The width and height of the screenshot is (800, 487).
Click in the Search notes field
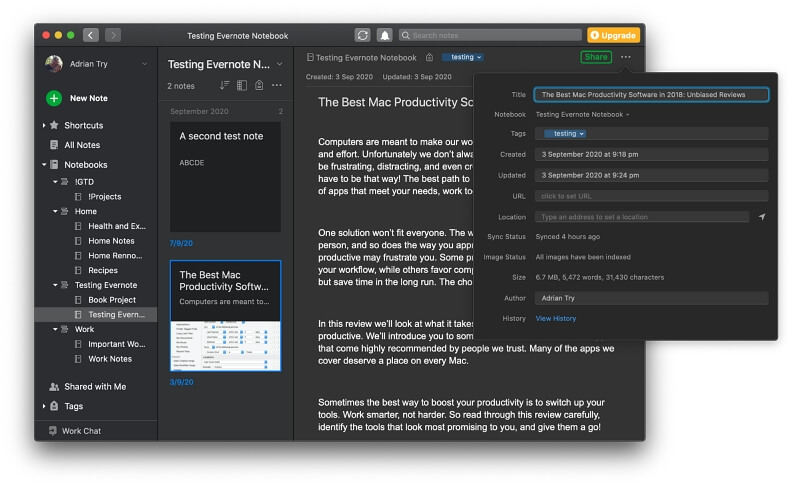point(490,35)
